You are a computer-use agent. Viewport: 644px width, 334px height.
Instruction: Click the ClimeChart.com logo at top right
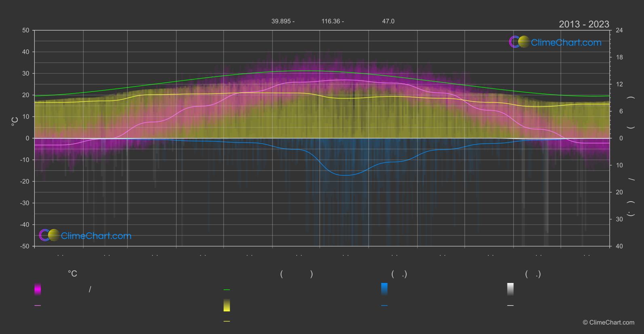(555, 42)
